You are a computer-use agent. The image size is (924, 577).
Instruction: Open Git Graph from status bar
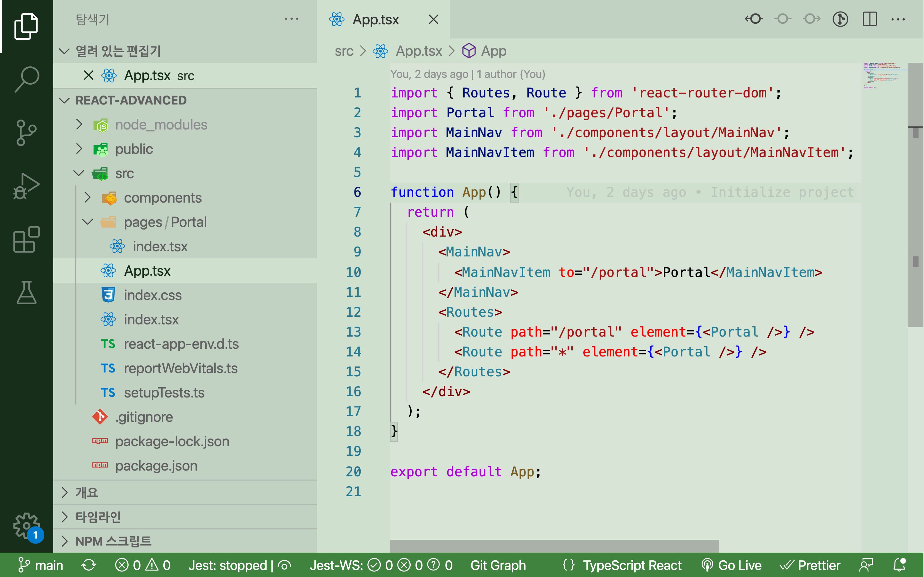(498, 565)
